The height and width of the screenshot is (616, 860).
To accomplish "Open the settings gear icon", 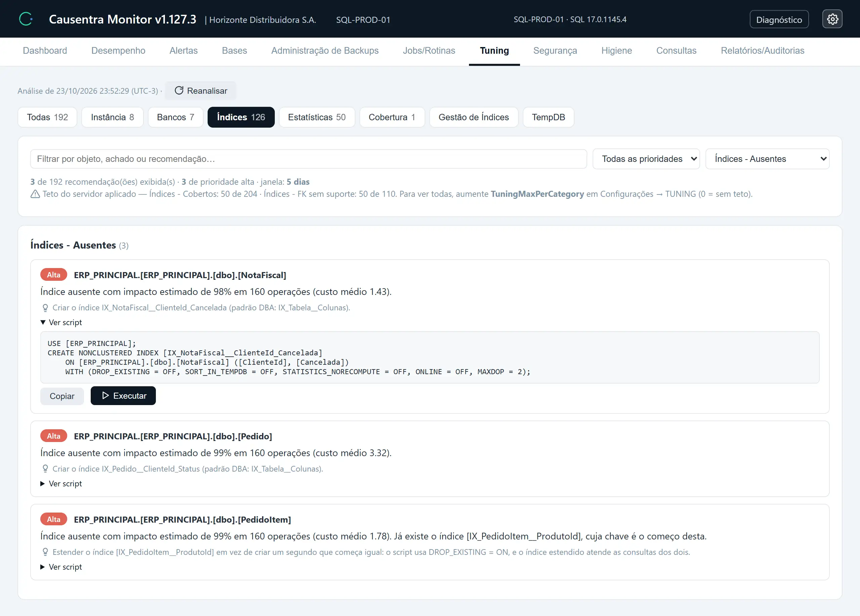I will click(832, 19).
